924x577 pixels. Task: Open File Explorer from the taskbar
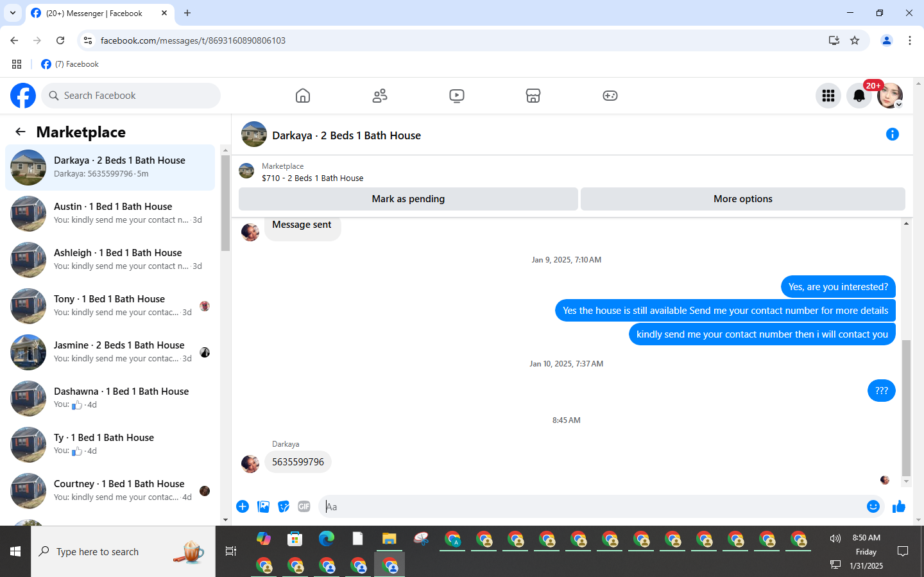point(389,538)
